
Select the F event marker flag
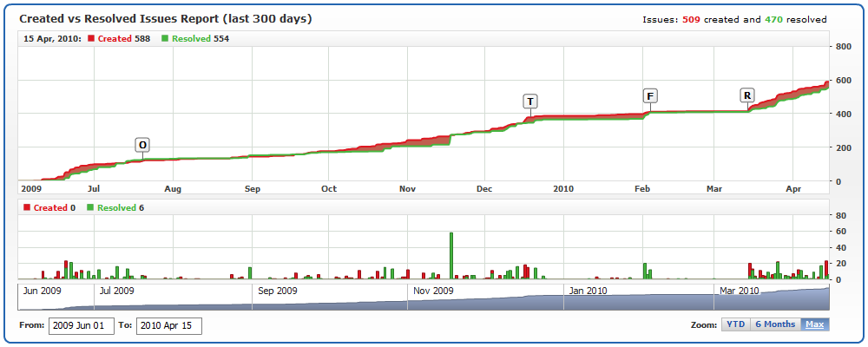point(650,95)
